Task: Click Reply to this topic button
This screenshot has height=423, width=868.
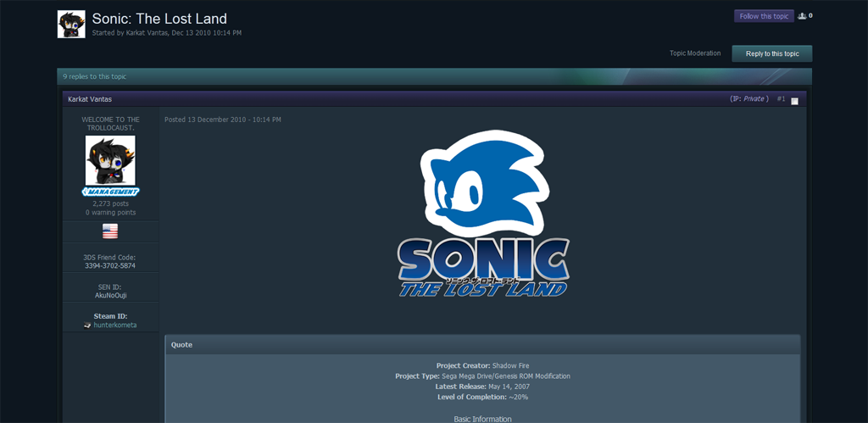Action: tap(772, 53)
